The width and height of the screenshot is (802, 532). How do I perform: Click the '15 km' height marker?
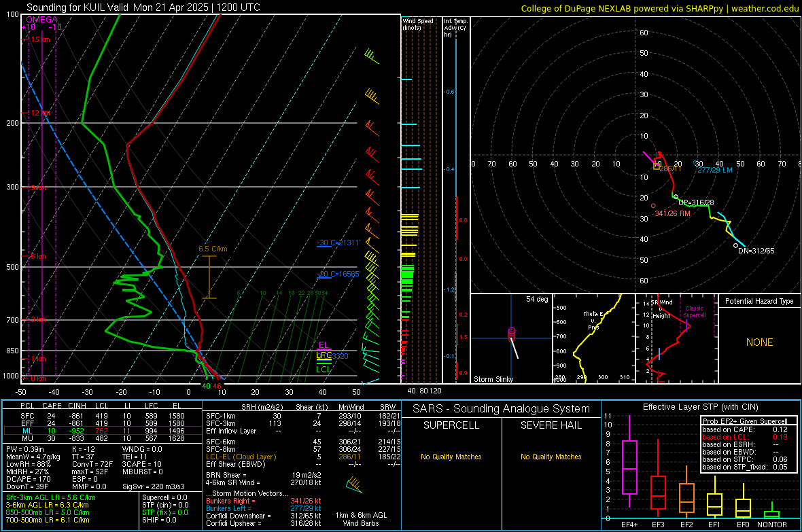tap(41, 39)
